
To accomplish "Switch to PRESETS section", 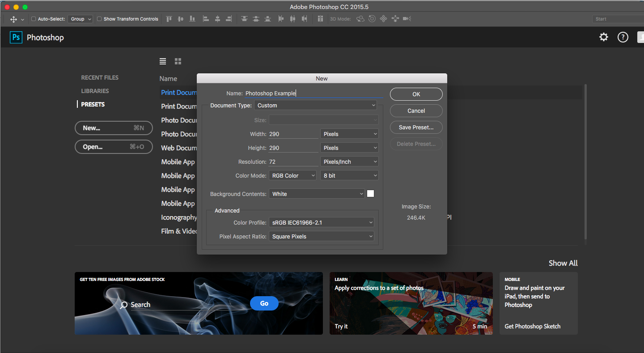I will point(93,104).
